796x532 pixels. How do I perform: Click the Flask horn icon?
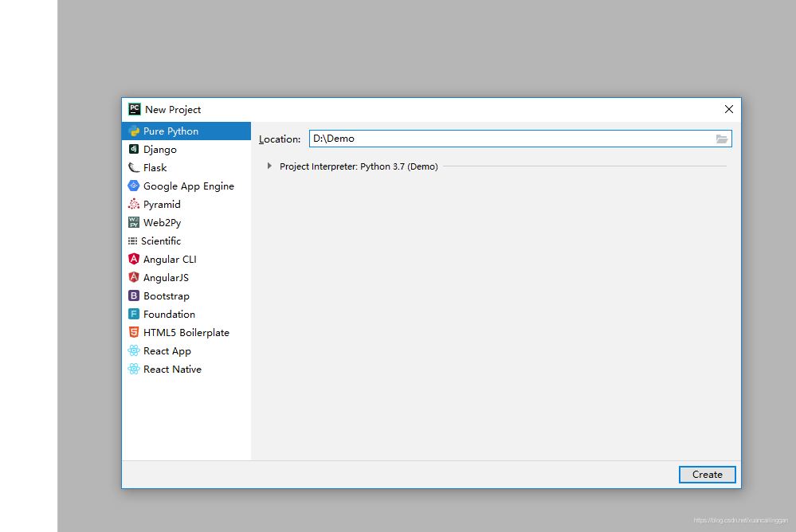tap(134, 167)
